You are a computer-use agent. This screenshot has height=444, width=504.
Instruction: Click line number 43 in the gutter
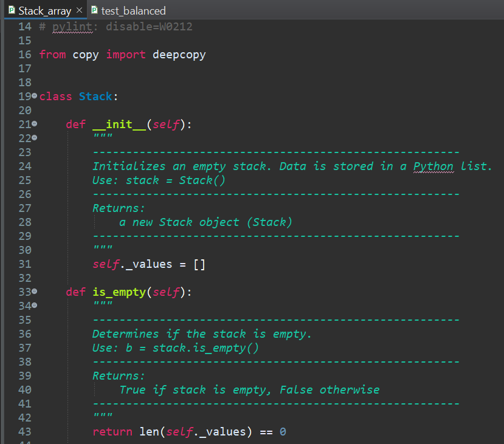coord(25,432)
